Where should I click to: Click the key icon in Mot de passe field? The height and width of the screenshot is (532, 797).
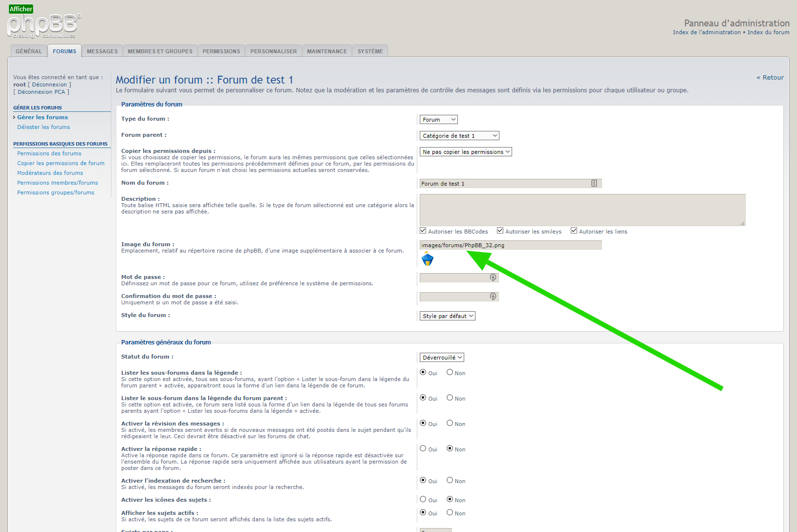click(493, 277)
